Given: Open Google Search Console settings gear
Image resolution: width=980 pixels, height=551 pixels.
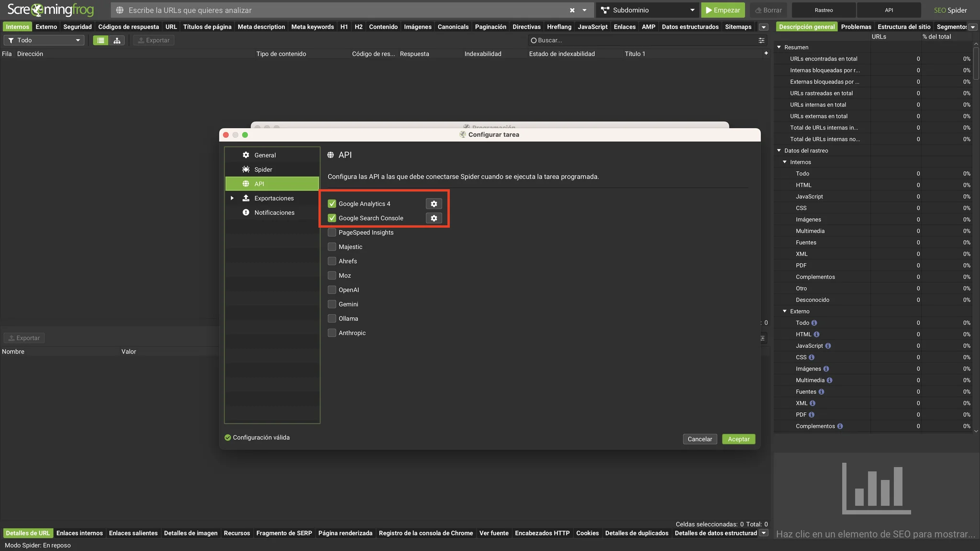Looking at the screenshot, I should point(434,218).
